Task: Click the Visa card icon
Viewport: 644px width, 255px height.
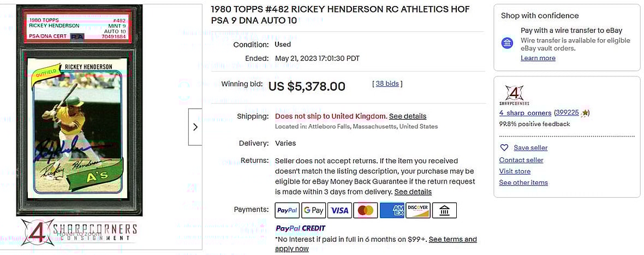Action: pyautogui.click(x=339, y=210)
